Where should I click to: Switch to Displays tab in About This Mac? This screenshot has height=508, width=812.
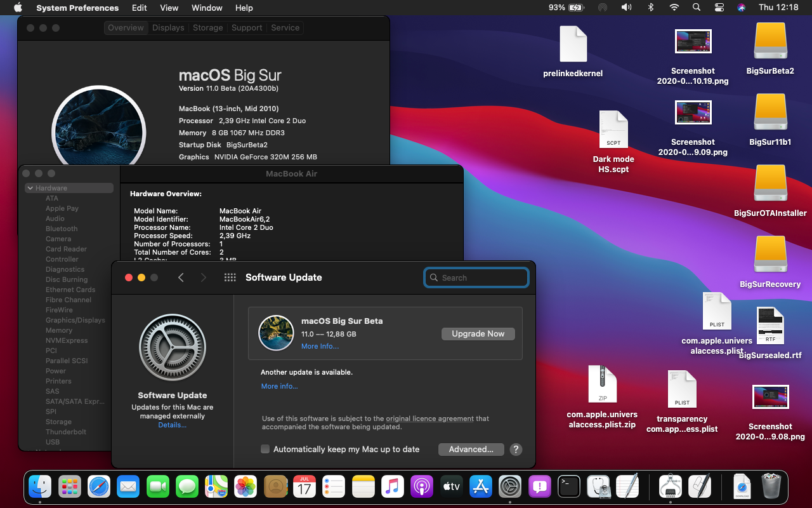(168, 28)
